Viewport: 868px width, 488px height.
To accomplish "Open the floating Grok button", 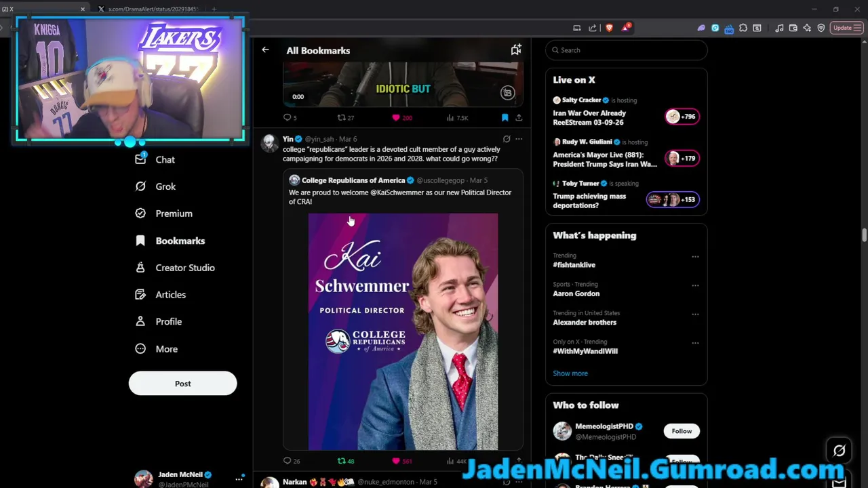I will point(839,451).
